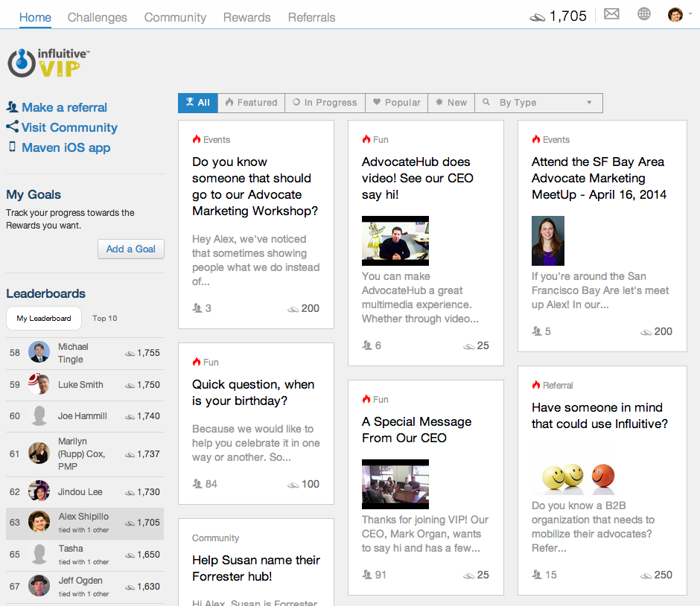Open Challenges in the main navigation
Viewport: 700px width, 606px height.
(97, 16)
